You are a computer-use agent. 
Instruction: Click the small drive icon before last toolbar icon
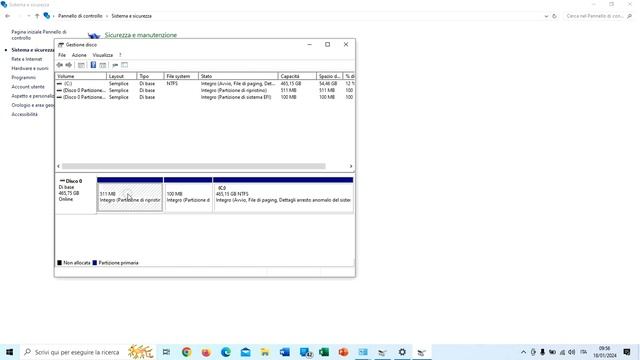point(115,65)
